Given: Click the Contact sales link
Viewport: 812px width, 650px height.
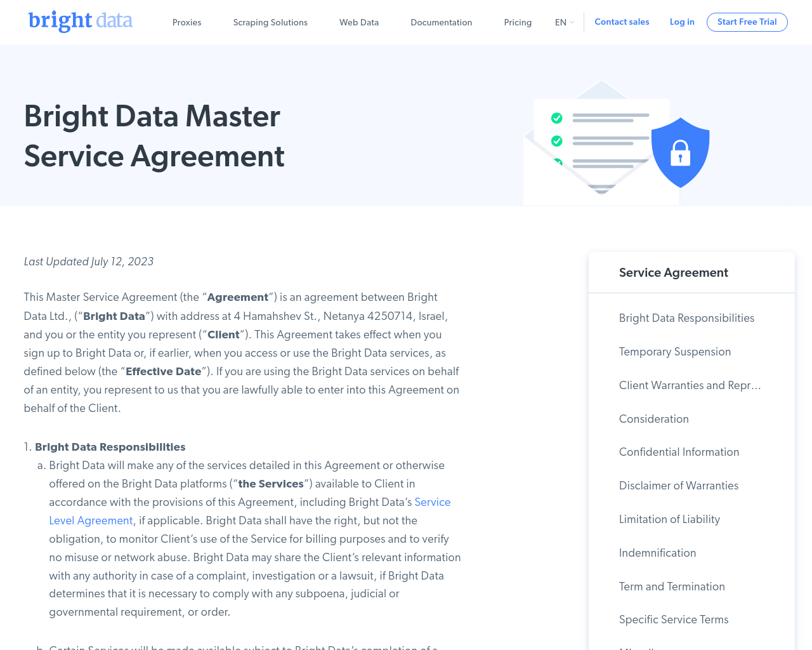Looking at the screenshot, I should click(622, 22).
